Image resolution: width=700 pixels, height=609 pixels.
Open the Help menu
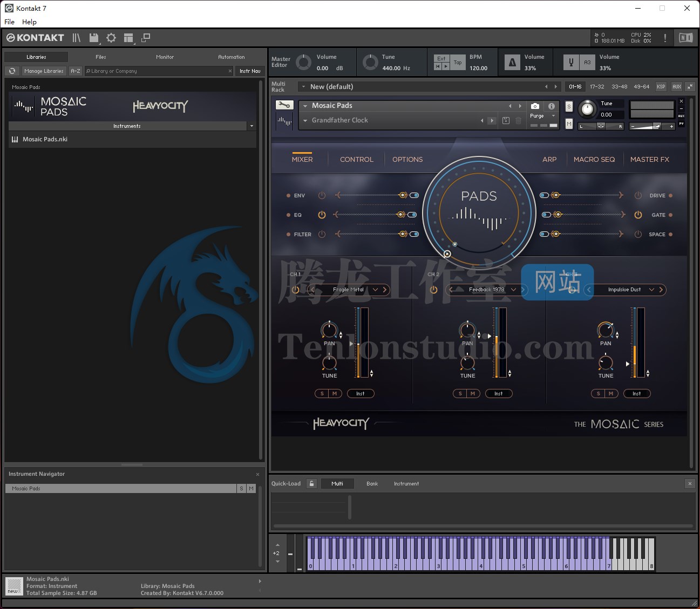coord(29,22)
